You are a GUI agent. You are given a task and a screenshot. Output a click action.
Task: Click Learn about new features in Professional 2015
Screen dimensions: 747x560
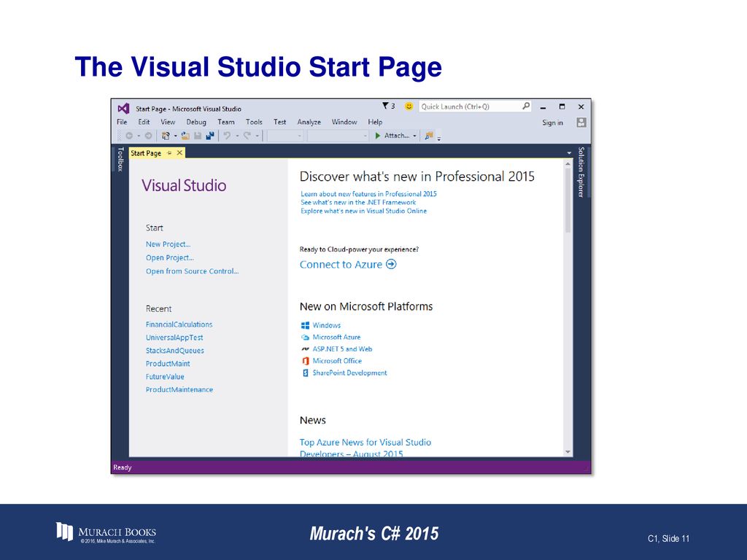coord(368,194)
